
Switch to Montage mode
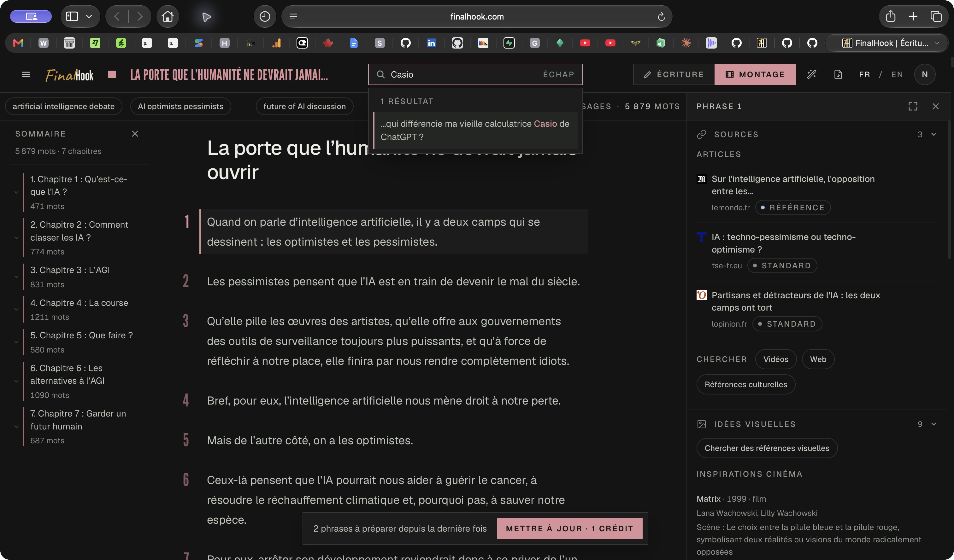click(x=755, y=74)
